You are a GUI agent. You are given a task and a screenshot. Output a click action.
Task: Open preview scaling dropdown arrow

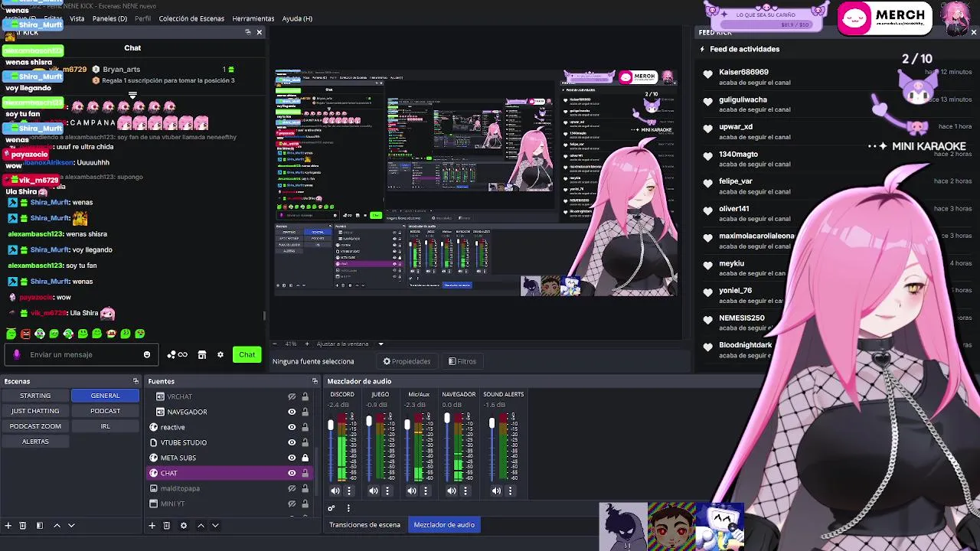point(381,344)
